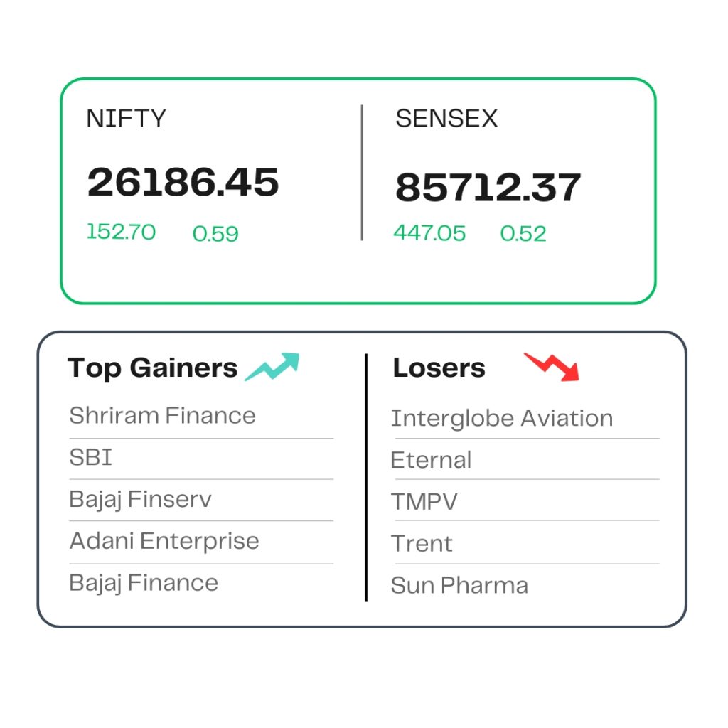Click NIFTY point change 152.70
Viewport: 728px width, 728px height.
point(121,232)
